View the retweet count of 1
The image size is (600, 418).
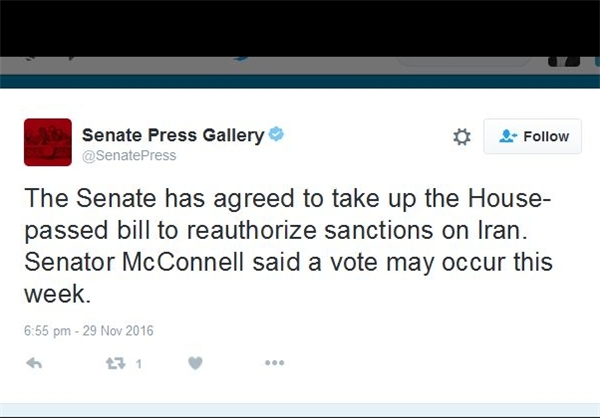point(139,364)
